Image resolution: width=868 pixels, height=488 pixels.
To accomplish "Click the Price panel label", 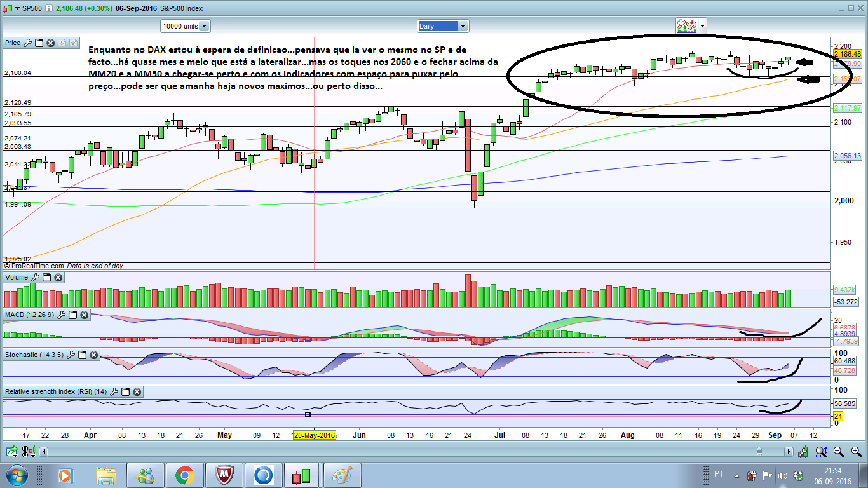I will click(x=13, y=43).
